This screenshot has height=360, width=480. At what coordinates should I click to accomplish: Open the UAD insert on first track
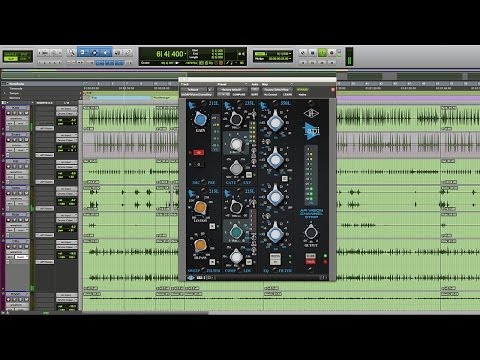45,128
